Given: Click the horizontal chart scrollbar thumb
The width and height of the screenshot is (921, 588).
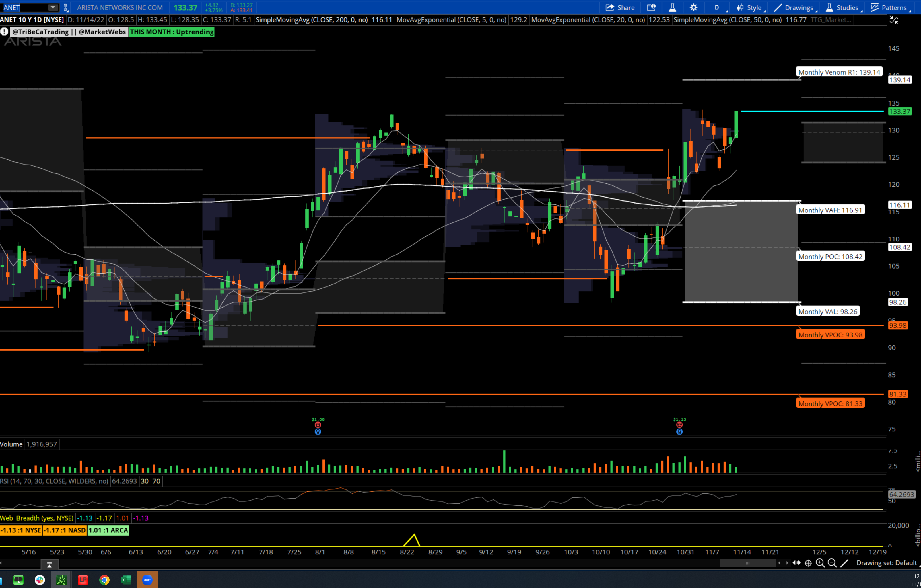Looking at the screenshot, I should pyautogui.click(x=747, y=563).
